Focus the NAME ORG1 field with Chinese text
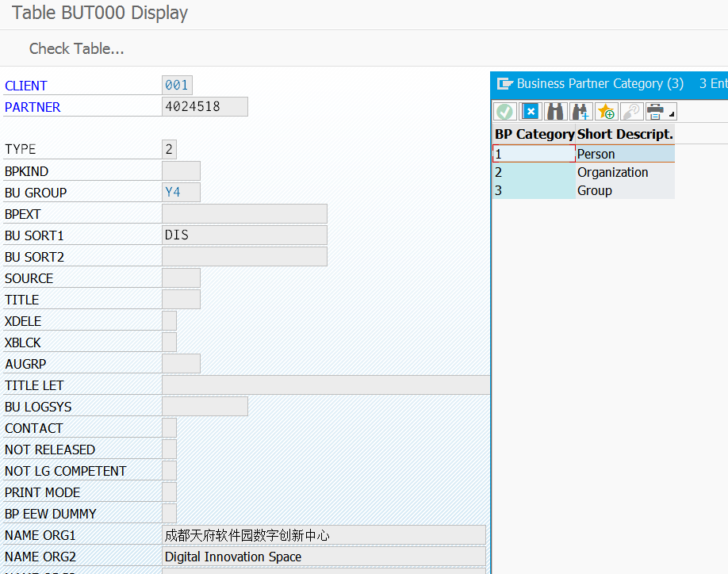The image size is (728, 574). click(324, 535)
